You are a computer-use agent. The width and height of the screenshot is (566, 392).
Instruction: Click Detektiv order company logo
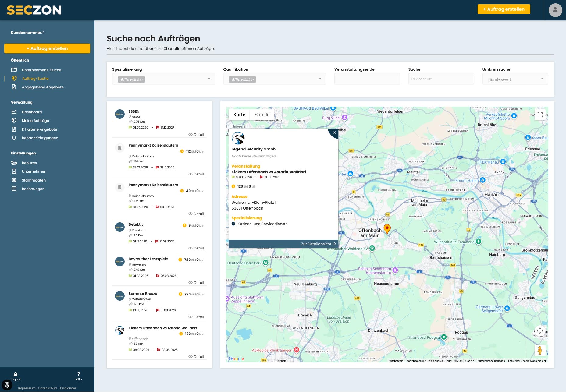pos(120,227)
